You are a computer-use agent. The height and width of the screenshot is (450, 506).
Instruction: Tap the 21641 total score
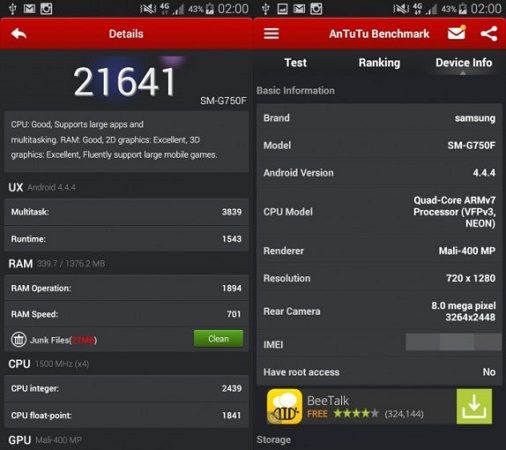point(125,81)
